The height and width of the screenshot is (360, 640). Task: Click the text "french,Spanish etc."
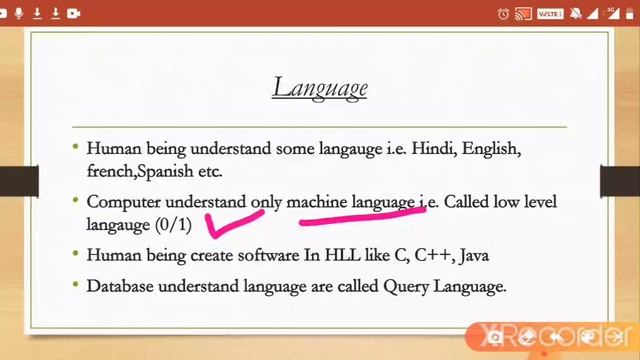pos(154,171)
